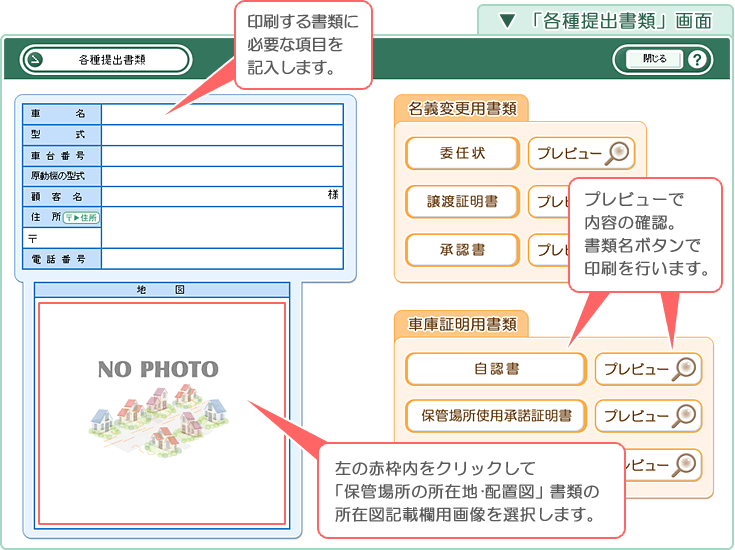Print the 自認書 document

(496, 369)
